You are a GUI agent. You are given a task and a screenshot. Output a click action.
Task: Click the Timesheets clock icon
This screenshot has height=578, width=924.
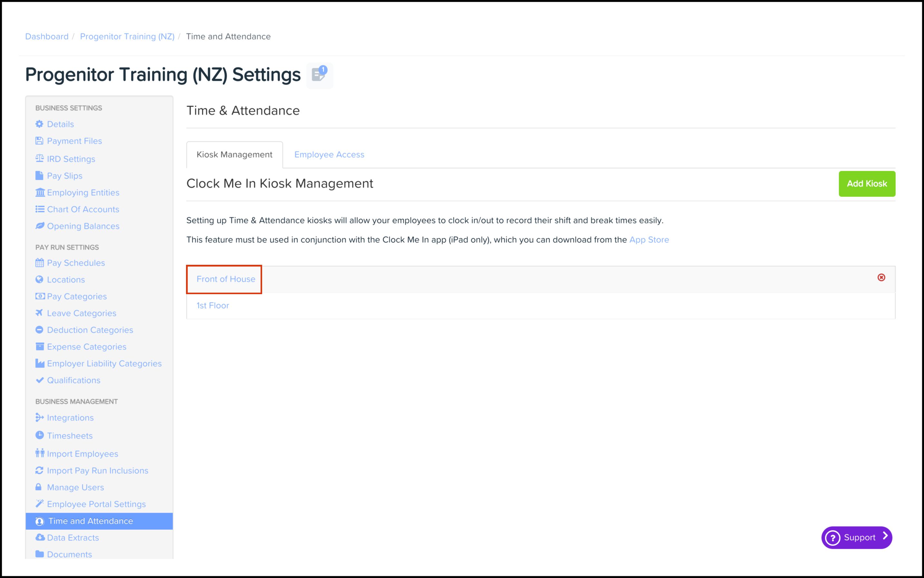coord(39,435)
